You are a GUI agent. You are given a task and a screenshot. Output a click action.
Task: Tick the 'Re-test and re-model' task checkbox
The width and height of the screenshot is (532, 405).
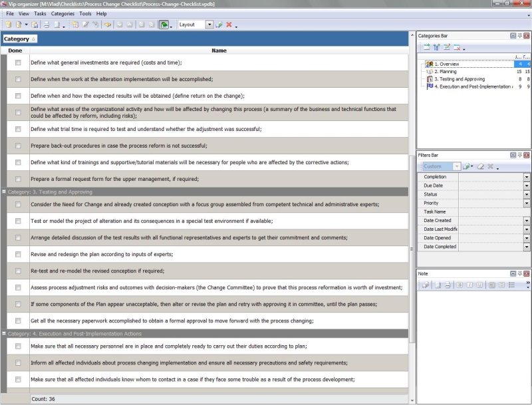[x=18, y=271]
